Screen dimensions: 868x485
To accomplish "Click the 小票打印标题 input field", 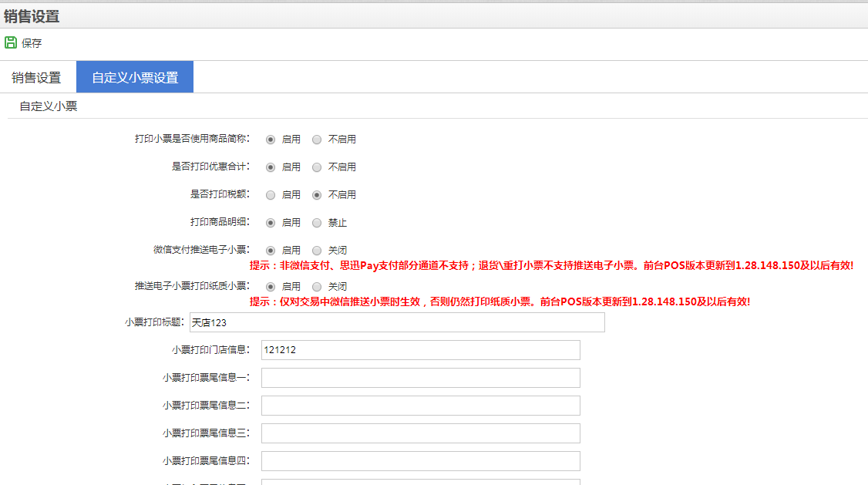I will pyautogui.click(x=397, y=322).
